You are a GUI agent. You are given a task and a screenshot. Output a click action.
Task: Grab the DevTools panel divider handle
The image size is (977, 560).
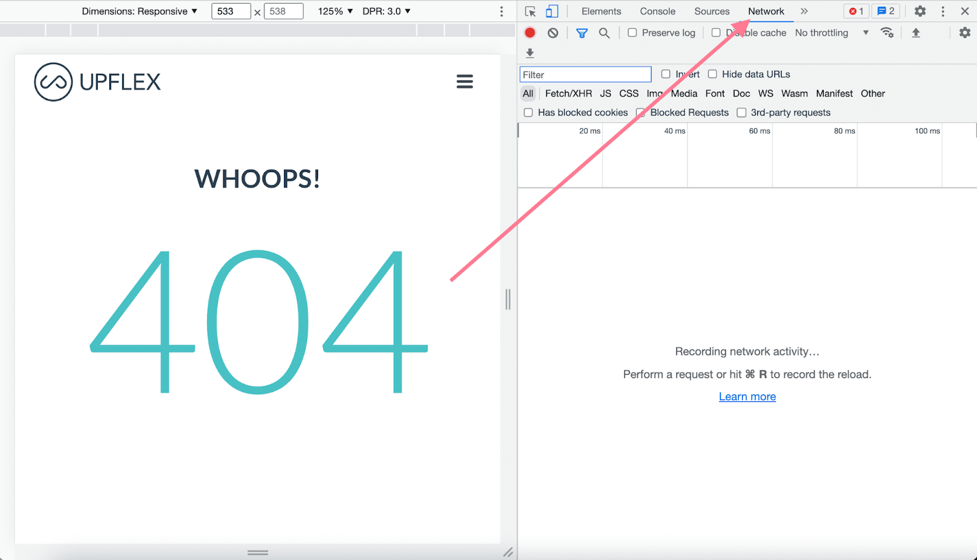click(508, 299)
